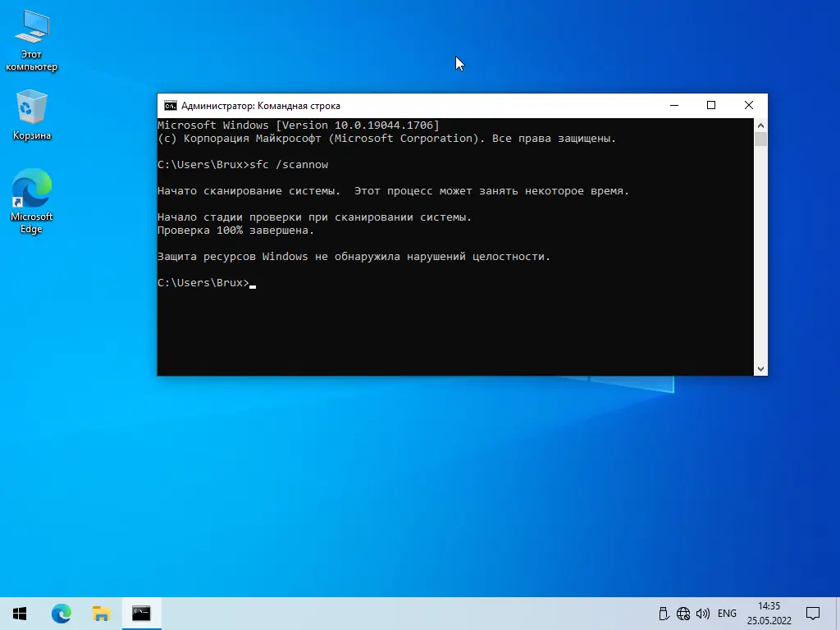Open File Explorer from the taskbar
The height and width of the screenshot is (630, 840).
pyautogui.click(x=101, y=614)
